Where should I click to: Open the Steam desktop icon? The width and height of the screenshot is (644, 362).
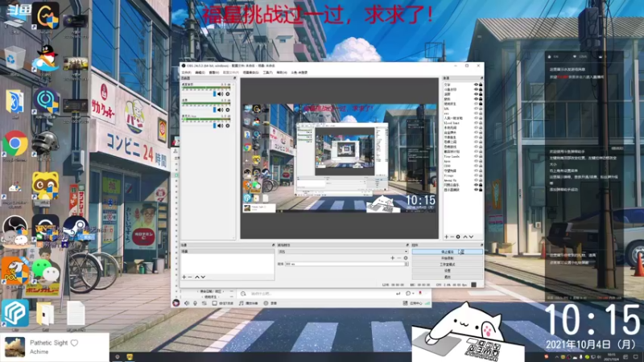(x=76, y=228)
